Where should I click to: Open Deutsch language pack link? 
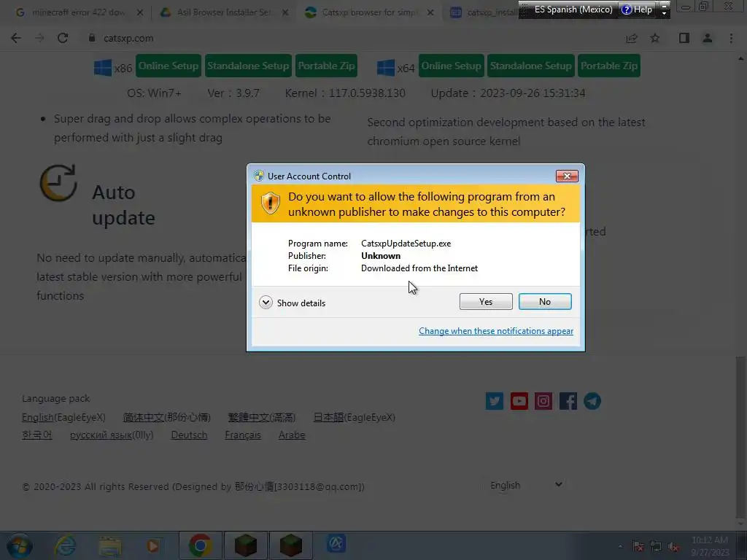point(189,435)
